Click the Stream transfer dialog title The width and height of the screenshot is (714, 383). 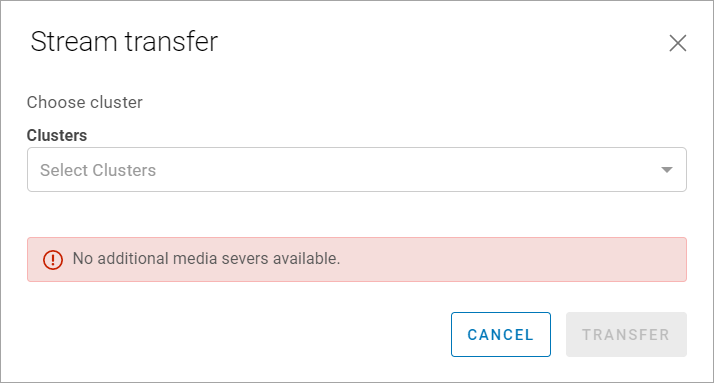124,41
